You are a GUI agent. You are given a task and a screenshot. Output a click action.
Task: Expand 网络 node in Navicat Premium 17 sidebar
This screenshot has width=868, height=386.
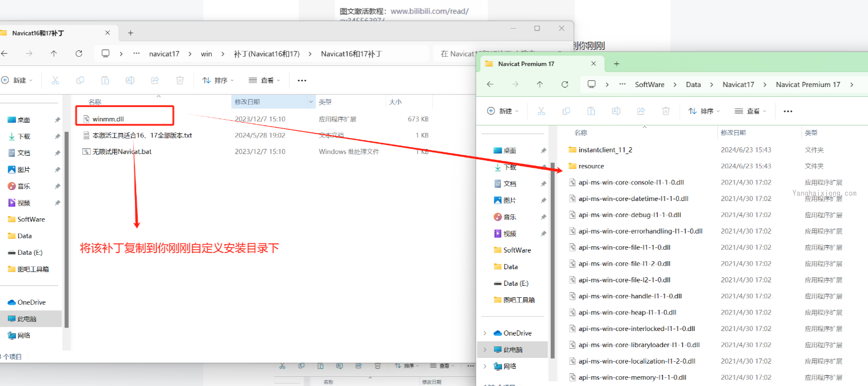pyautogui.click(x=485, y=366)
